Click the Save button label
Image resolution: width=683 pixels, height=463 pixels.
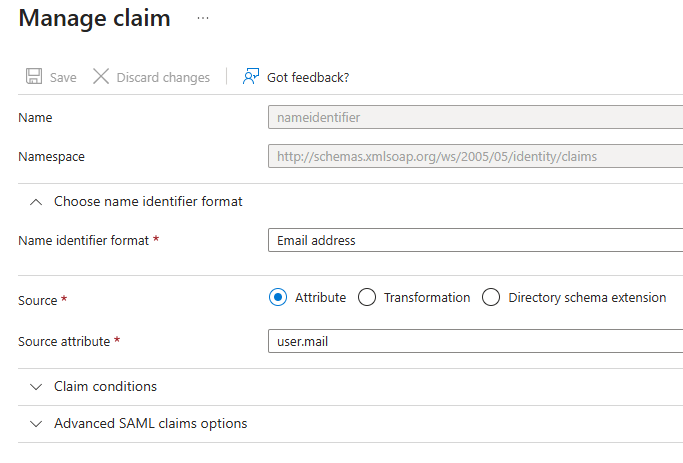tap(63, 78)
